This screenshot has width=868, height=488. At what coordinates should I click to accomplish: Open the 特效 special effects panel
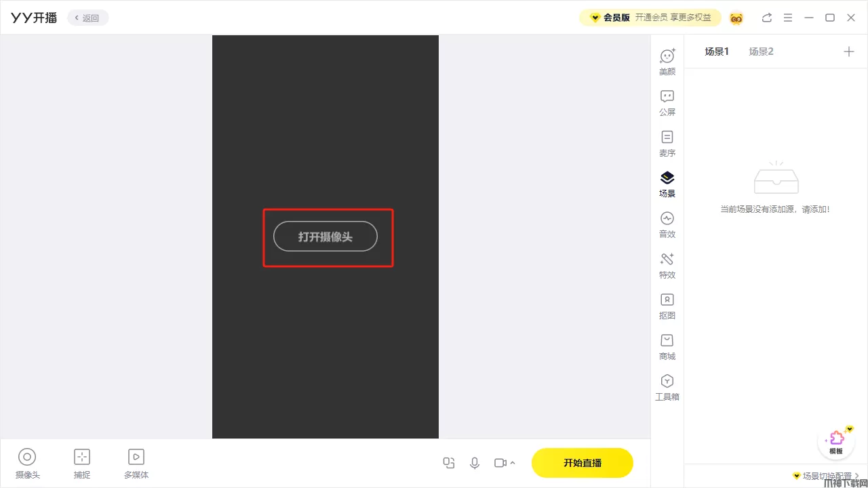(x=667, y=265)
